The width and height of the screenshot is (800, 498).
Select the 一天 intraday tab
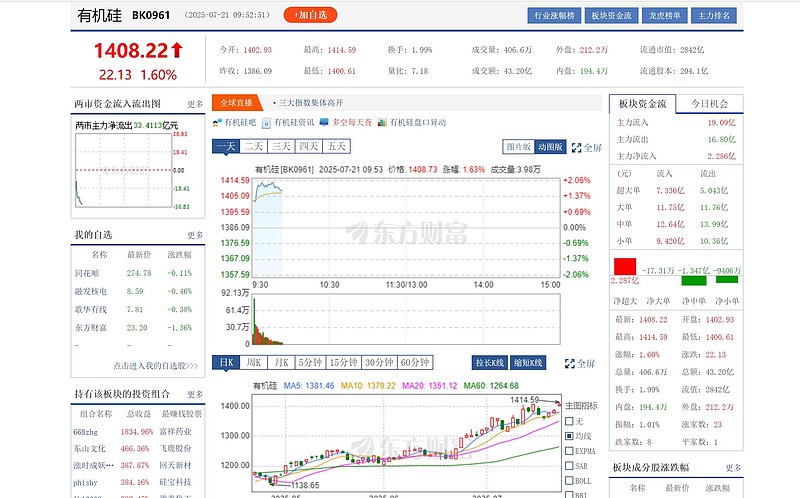coord(226,146)
